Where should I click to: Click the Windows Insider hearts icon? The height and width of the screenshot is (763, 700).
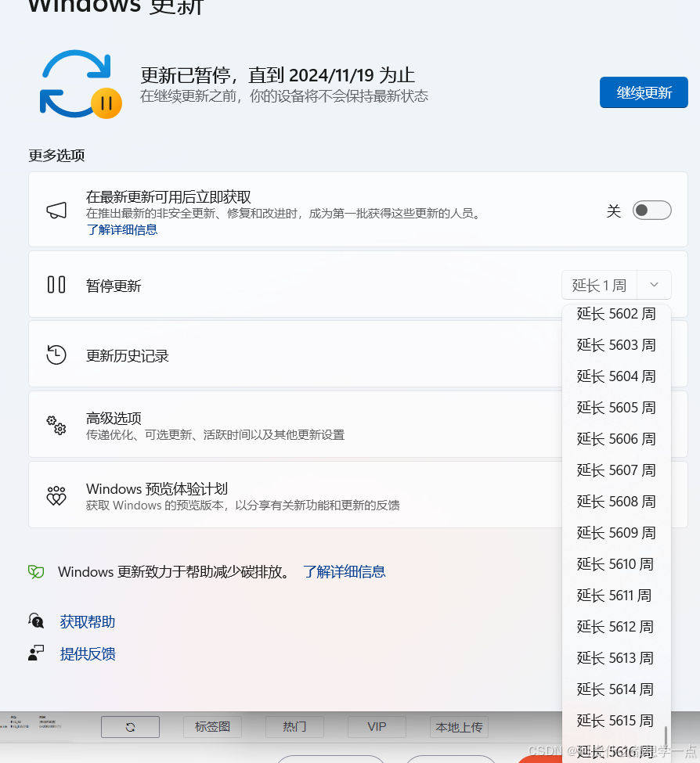(56, 495)
